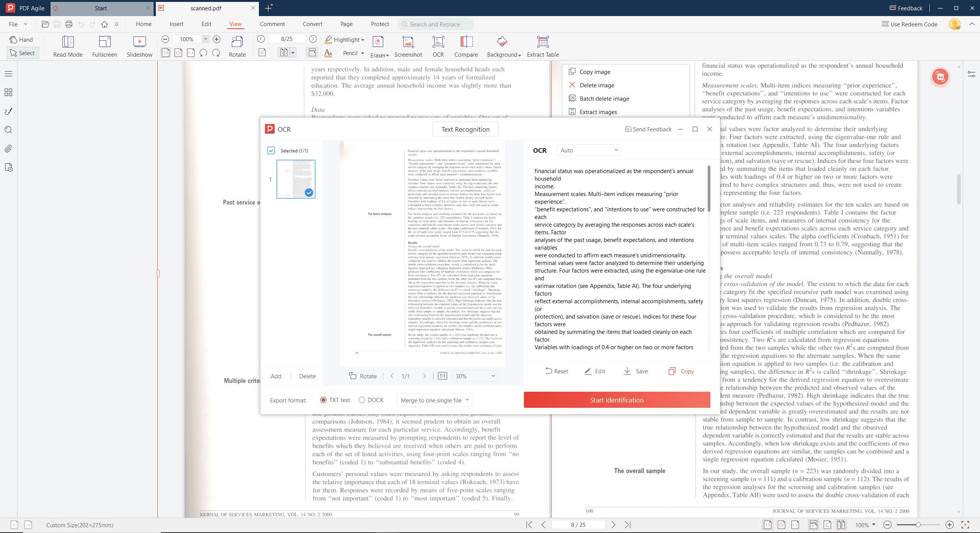This screenshot has height=533, width=980.
Task: Expand the Hightlight options arrow
Action: [362, 40]
